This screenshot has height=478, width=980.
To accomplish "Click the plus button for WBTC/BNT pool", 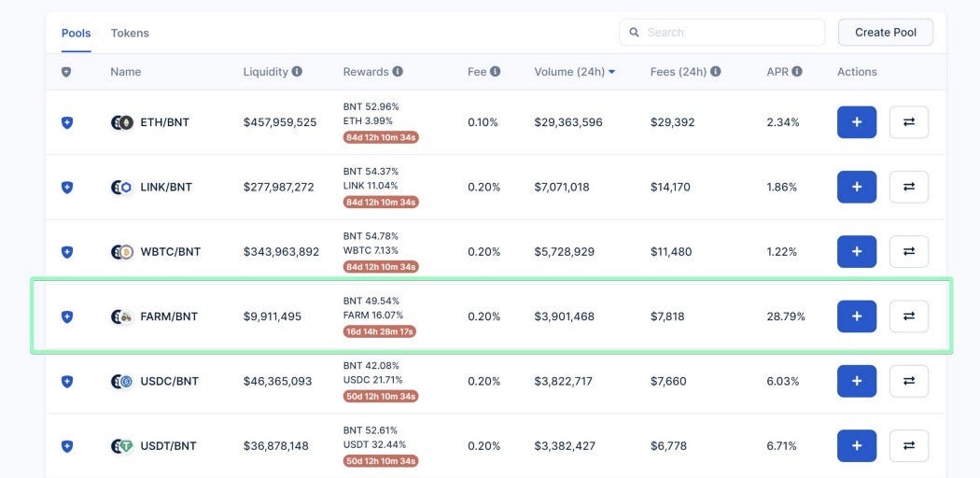I will [x=857, y=252].
